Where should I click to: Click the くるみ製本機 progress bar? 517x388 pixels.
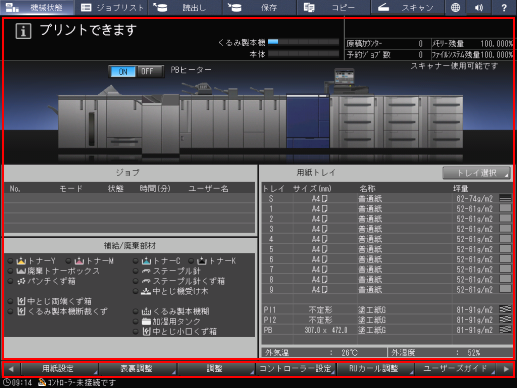pos(303,42)
